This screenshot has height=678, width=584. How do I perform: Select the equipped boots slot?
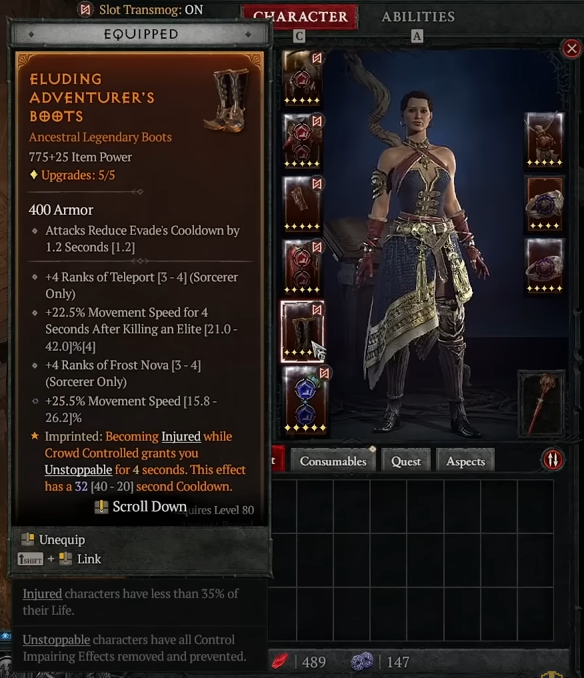tap(302, 331)
